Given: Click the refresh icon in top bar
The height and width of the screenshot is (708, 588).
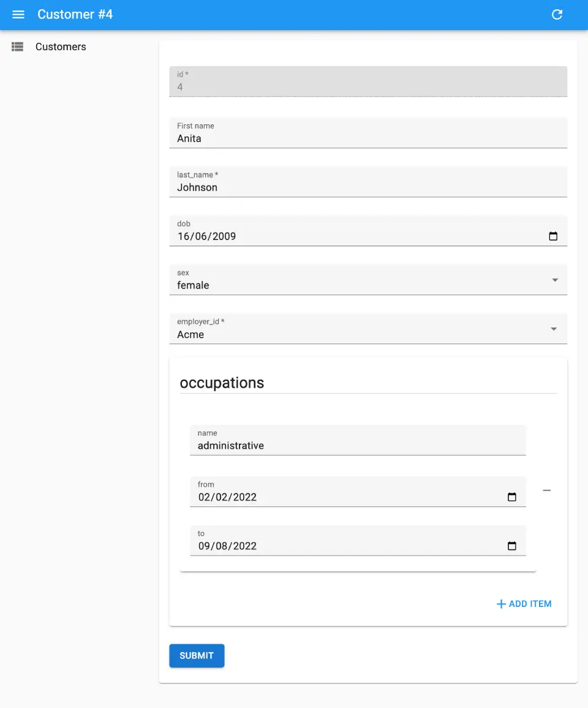Looking at the screenshot, I should pos(557,15).
